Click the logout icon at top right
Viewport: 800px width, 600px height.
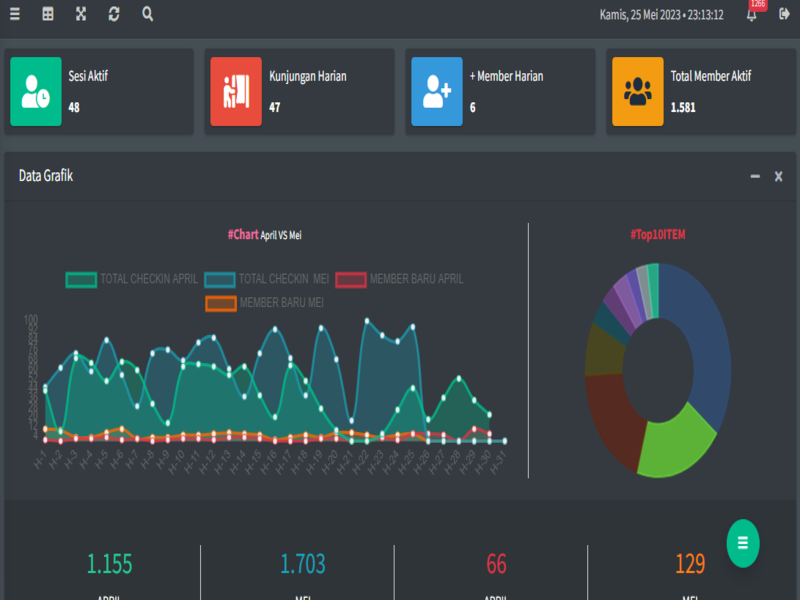click(x=784, y=14)
